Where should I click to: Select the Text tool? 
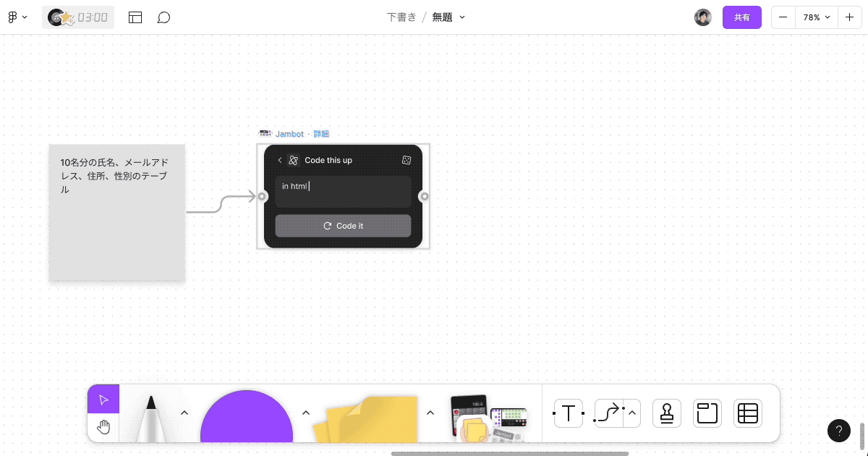point(569,413)
